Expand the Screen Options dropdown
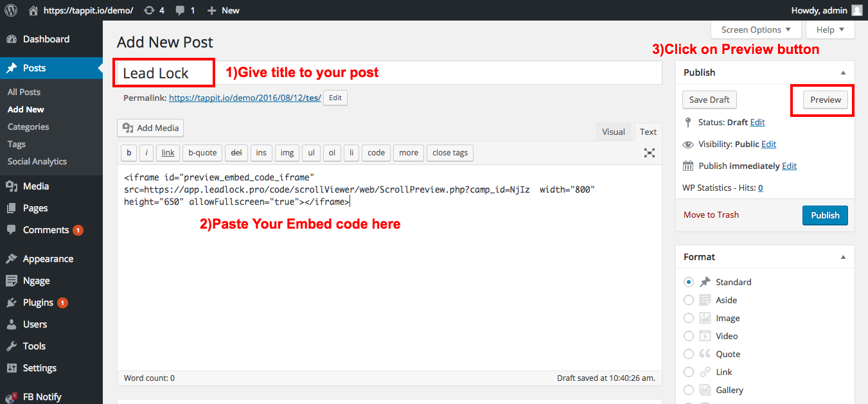Screen dimensions: 868x404 (x=756, y=30)
